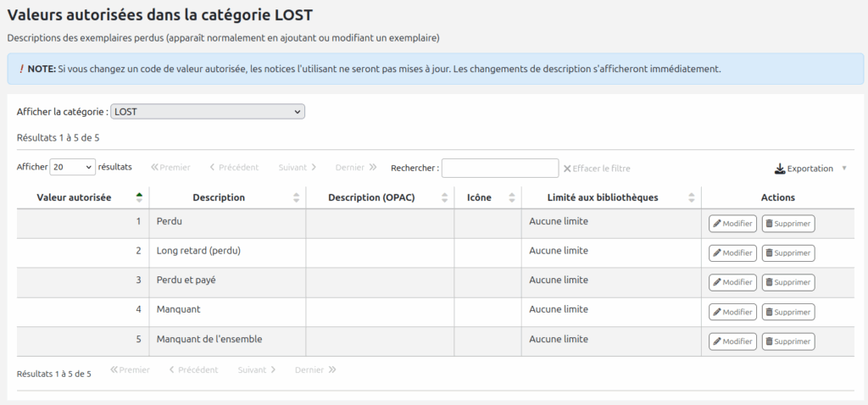Click Supprimer for the Perdu row
This screenshot has height=405, width=868.
click(x=788, y=224)
